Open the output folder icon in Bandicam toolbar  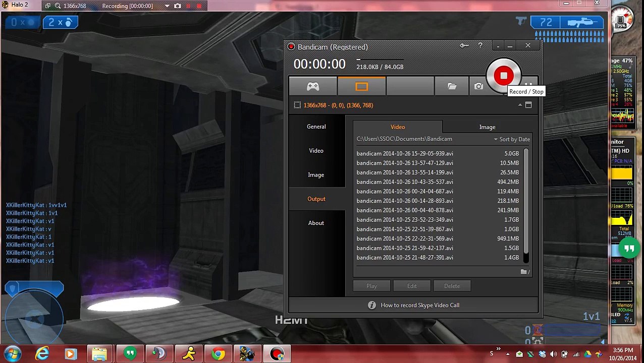coord(452,87)
